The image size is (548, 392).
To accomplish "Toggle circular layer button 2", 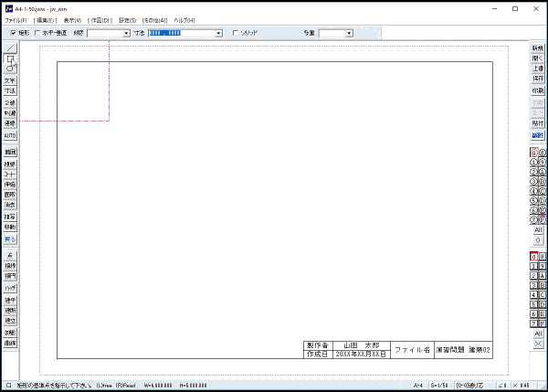I will click(x=533, y=172).
